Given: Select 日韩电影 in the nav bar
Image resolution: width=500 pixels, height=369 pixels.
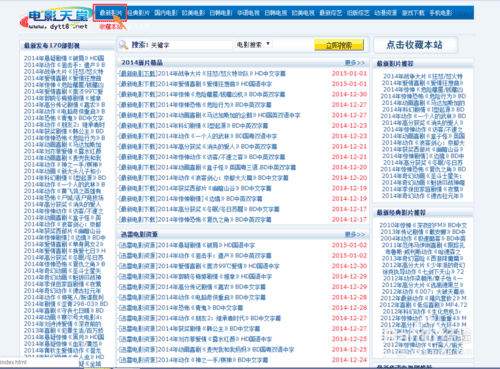Looking at the screenshot, I should point(221,13).
